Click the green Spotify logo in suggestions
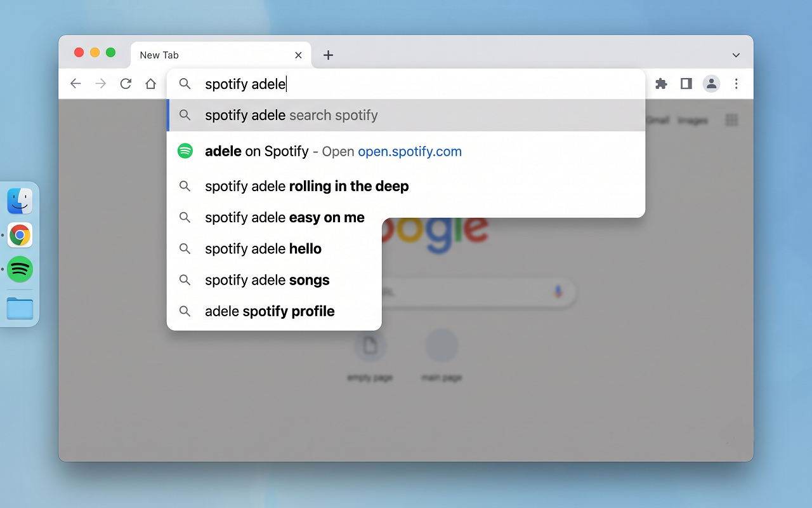Screen dimensions: 812x508 click(x=185, y=151)
